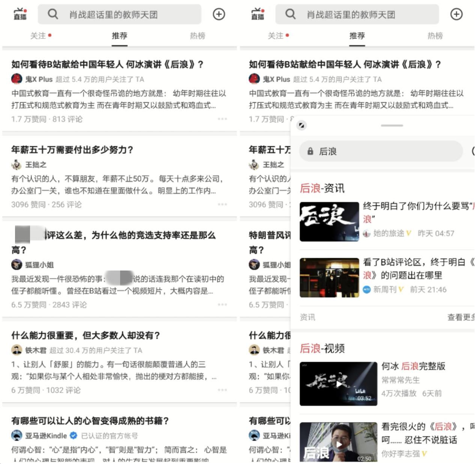Image resolution: width=476 pixels, height=464 pixels.
Task: Click the 你好李志强 yellow V badge
Action: 424,453
